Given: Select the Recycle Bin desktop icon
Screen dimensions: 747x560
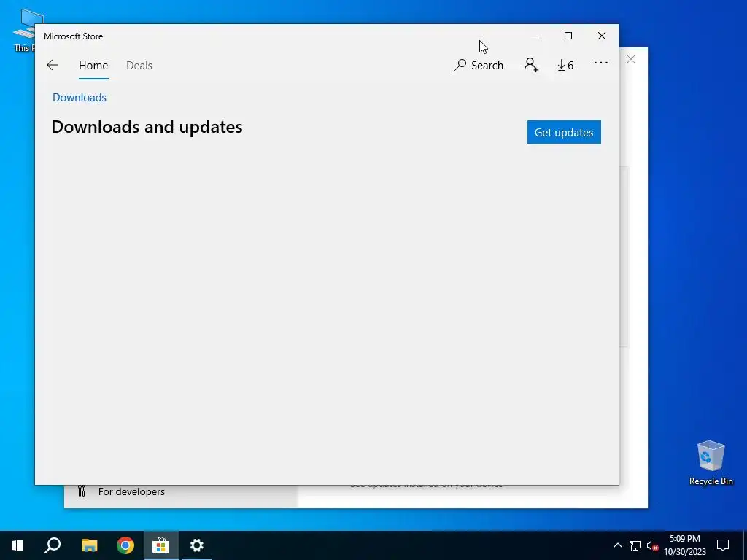Looking at the screenshot, I should [x=711, y=463].
